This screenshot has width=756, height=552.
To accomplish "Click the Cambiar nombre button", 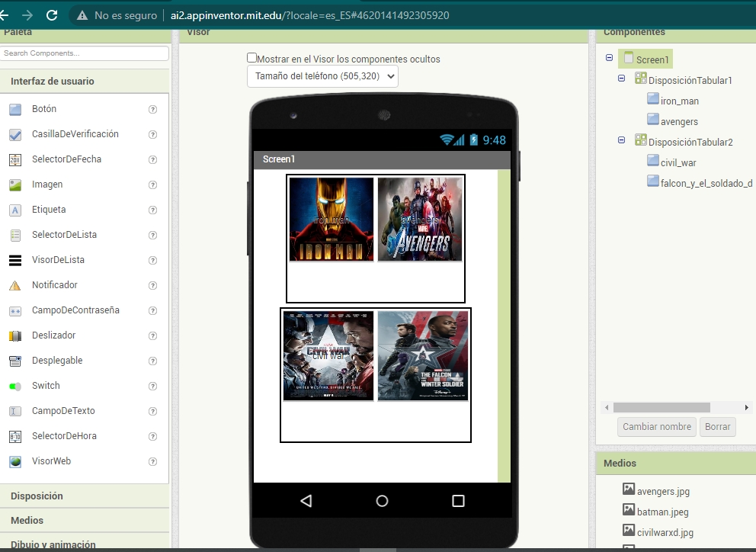I will tap(657, 427).
